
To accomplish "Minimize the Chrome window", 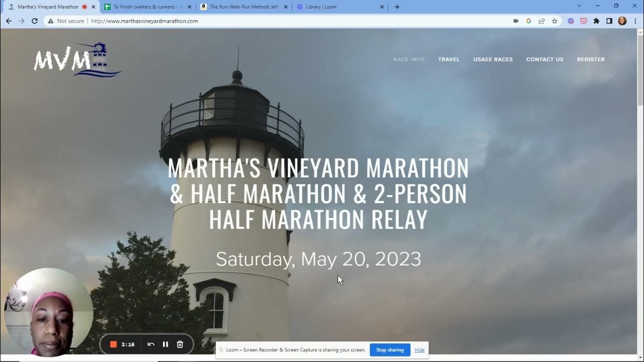I will (x=598, y=6).
